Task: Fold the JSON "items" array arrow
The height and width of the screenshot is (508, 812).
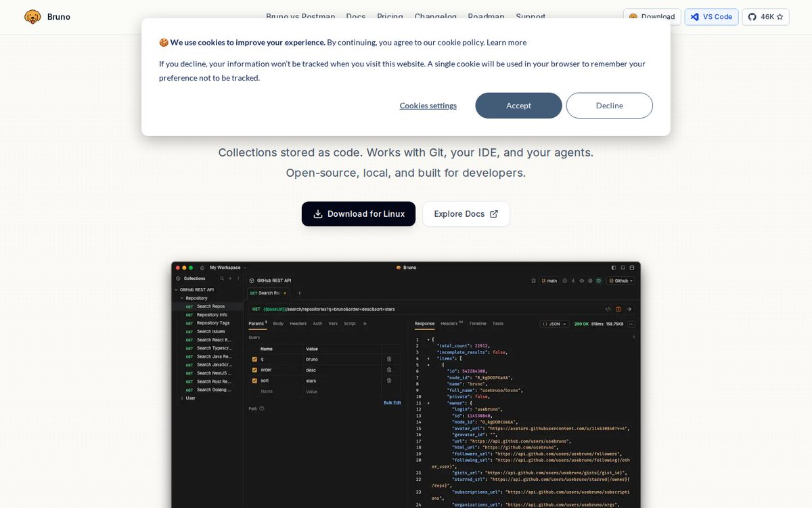Action: click(x=429, y=358)
